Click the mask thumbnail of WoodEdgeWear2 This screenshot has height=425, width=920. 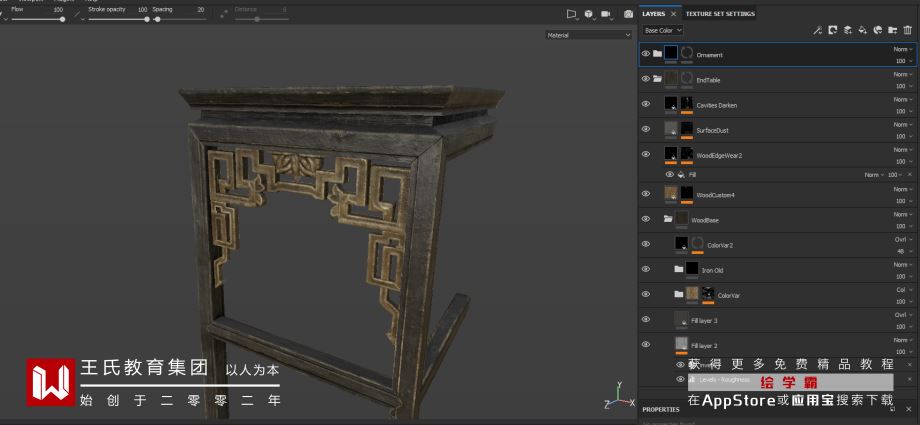[687, 154]
